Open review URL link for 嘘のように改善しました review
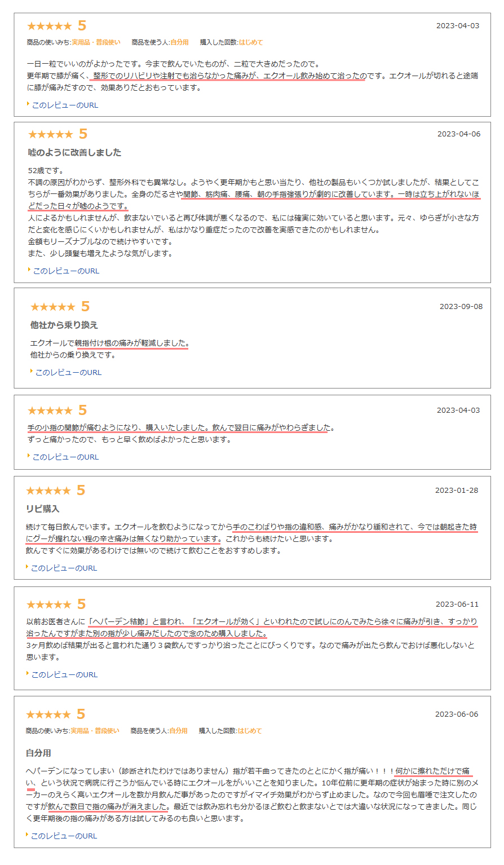This screenshot has width=504, height=865. (66, 271)
